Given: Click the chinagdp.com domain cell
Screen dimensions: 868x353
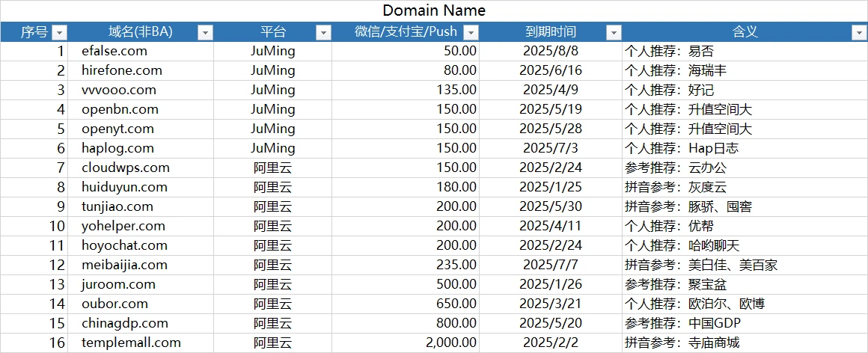Looking at the screenshot, I should pyautogui.click(x=125, y=323).
